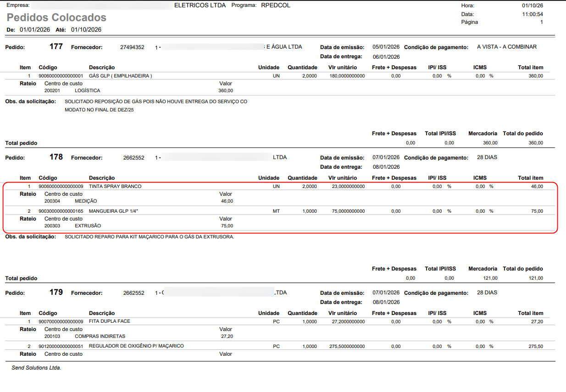Viewport: 566px width, 392px height.
Task: Click cost center name "EXTRUSÃO"
Action: (x=88, y=226)
